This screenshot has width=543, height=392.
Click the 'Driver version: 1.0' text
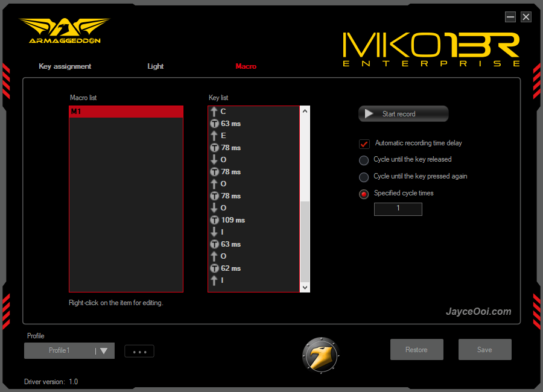[x=51, y=382]
